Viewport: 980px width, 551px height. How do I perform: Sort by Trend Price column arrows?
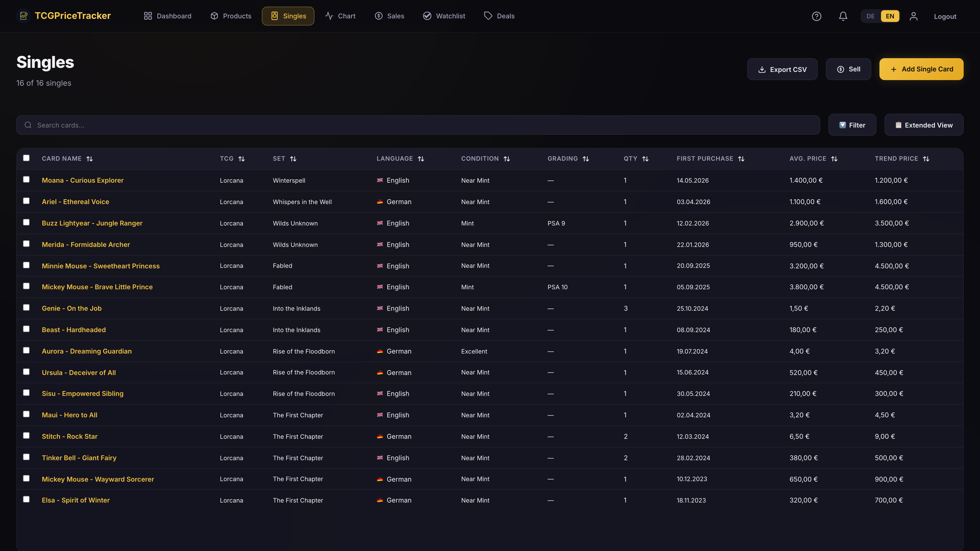(x=926, y=159)
